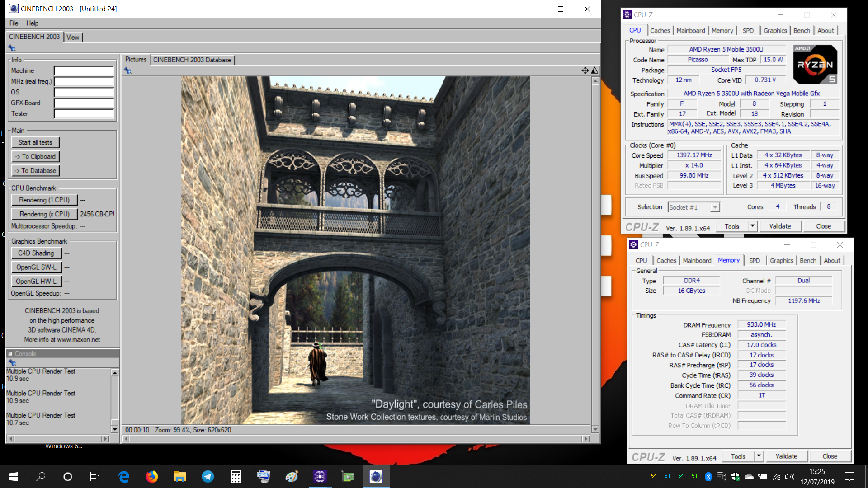Open Tools dropdown arrow in upper CPU-Z
Image resolution: width=868 pixels, height=488 pixels.
752,226
